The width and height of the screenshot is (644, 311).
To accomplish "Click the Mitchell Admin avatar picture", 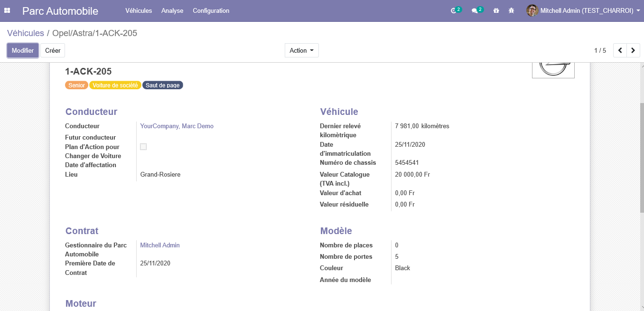I will tap(532, 10).
